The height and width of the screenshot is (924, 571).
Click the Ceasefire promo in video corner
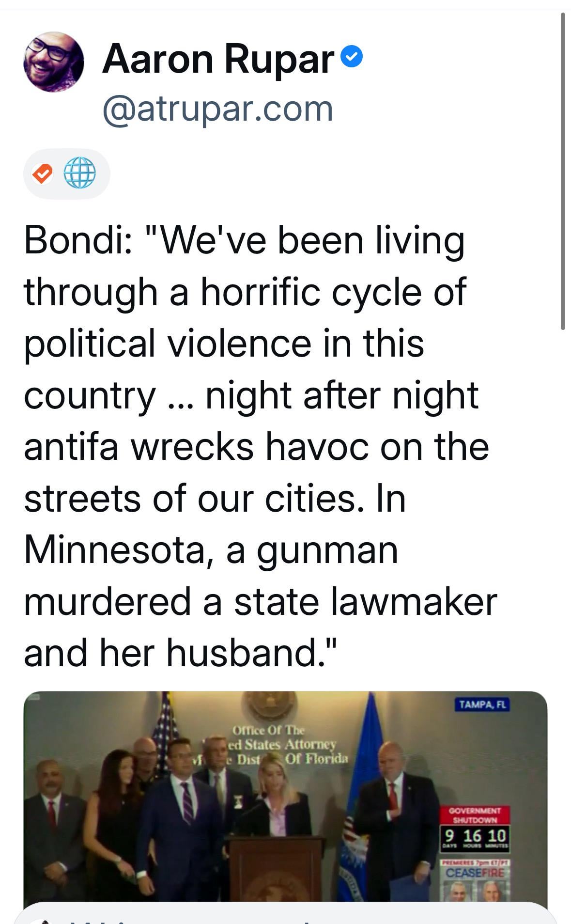click(x=475, y=880)
